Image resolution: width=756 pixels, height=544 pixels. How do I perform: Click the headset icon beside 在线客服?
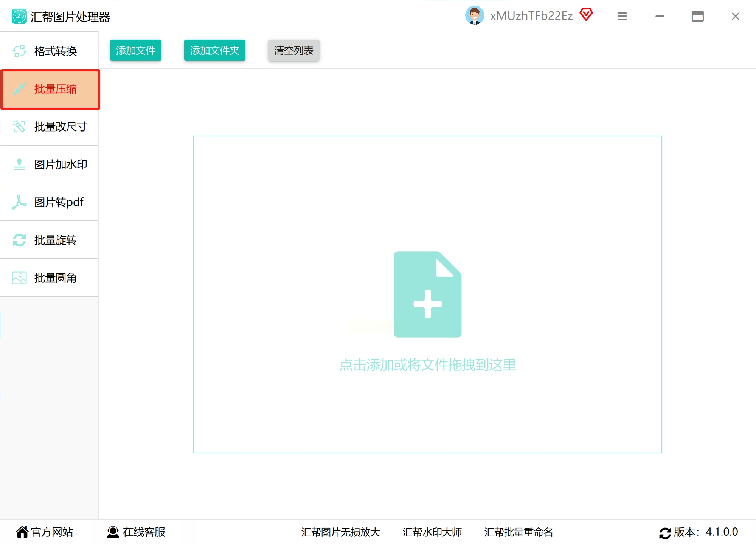113,532
